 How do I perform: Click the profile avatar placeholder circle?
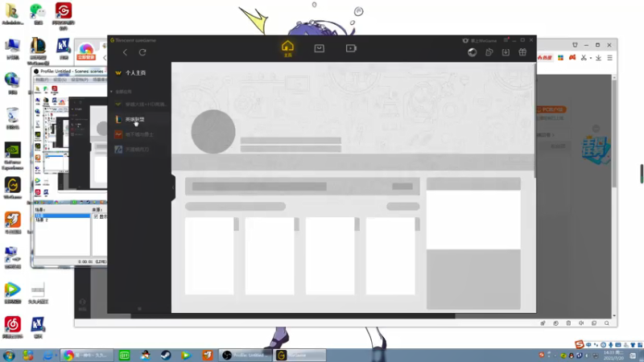tap(213, 132)
